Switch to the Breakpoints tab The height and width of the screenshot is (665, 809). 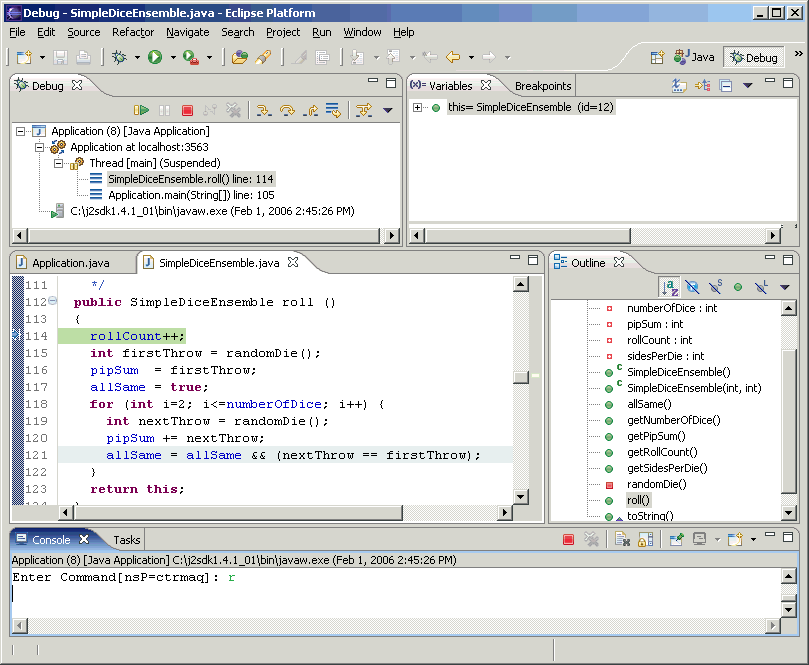pos(543,86)
